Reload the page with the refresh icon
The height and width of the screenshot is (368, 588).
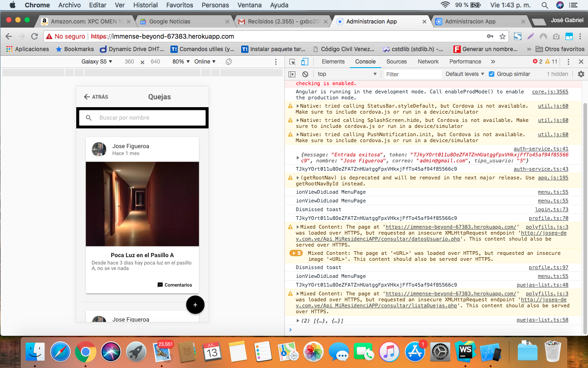point(34,36)
